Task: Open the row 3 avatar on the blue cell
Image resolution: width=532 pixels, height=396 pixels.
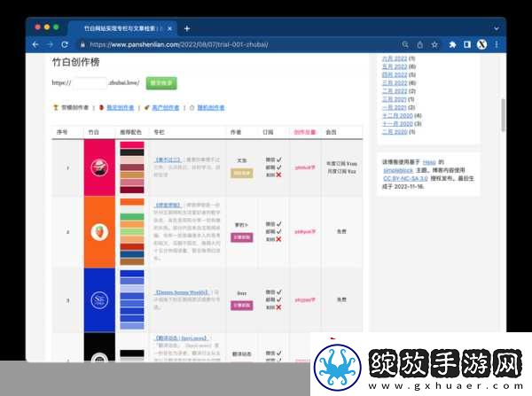Action: 99,300
